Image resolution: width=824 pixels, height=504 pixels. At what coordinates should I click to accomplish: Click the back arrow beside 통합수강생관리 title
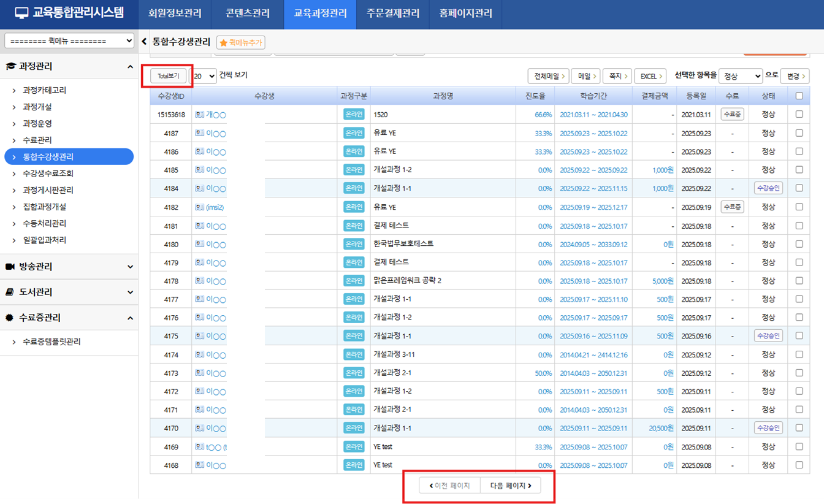pyautogui.click(x=144, y=42)
